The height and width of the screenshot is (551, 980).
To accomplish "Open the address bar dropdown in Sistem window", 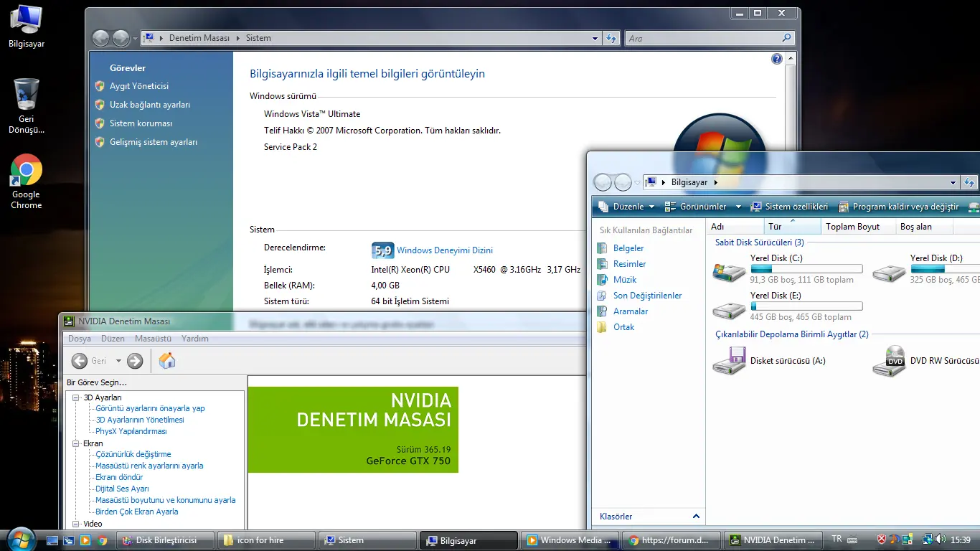I will point(595,39).
